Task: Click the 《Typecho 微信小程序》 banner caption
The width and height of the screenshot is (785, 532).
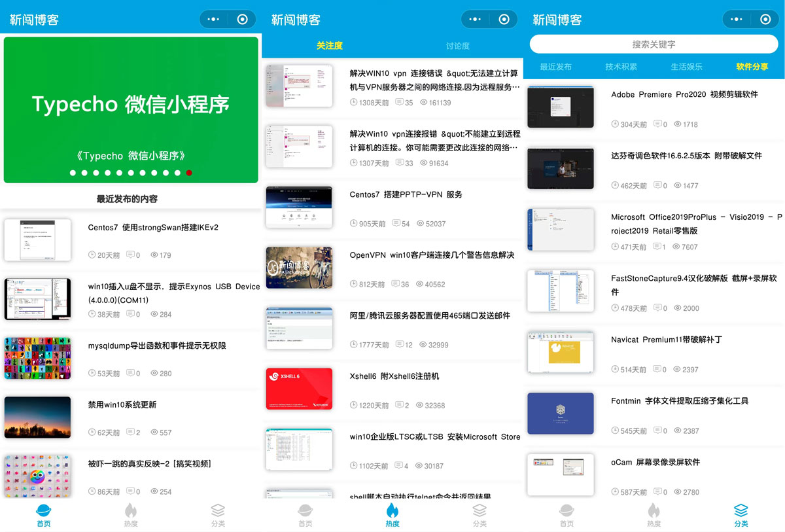Action: [x=131, y=156]
